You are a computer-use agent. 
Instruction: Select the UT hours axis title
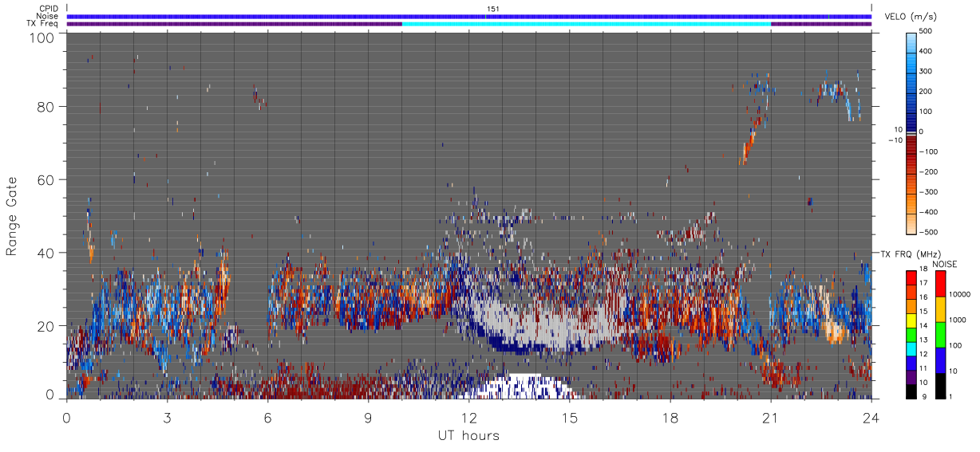pos(468,435)
